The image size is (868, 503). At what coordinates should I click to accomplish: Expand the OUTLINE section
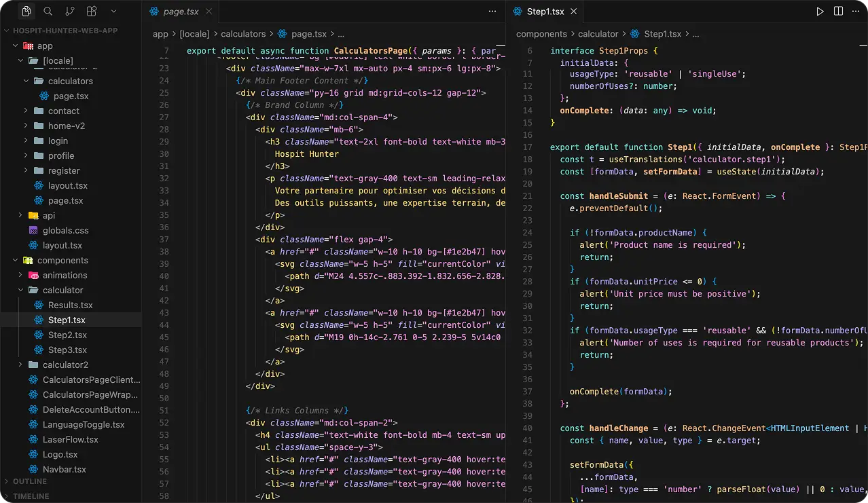[30, 481]
